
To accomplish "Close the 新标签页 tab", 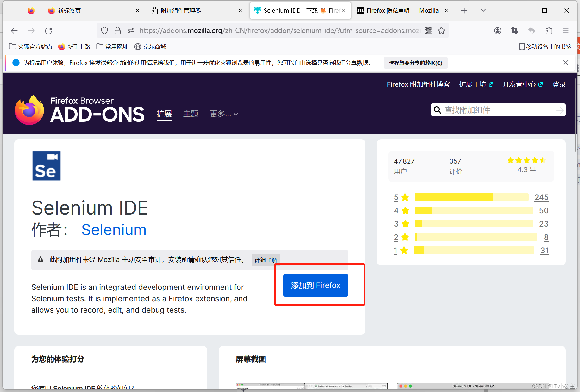I will coord(137,11).
